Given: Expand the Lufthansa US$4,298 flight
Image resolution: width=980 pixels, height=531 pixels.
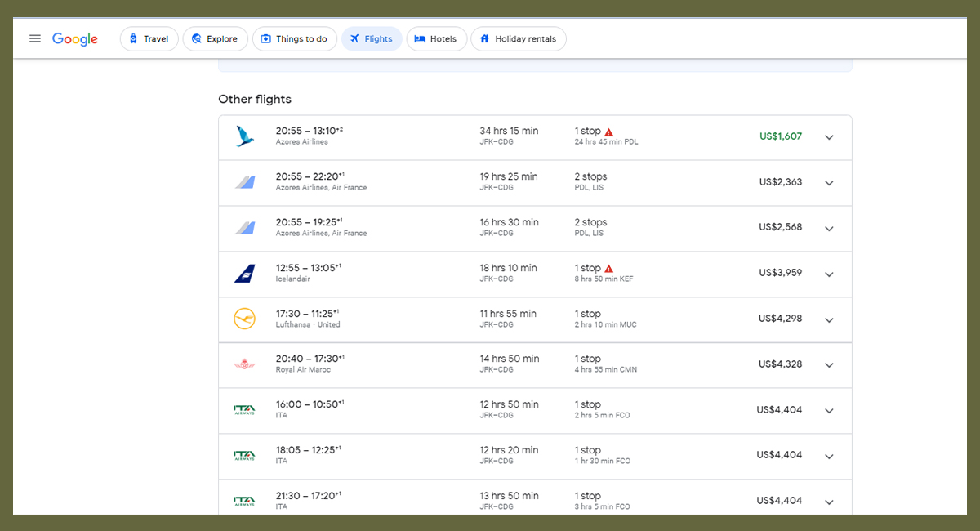Looking at the screenshot, I should point(829,320).
